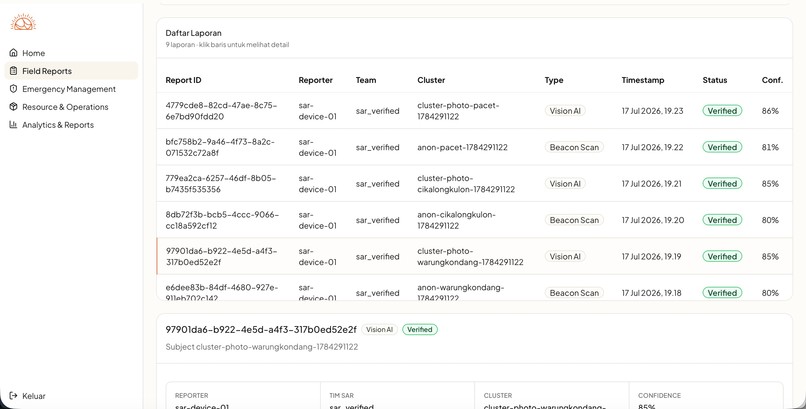This screenshot has width=806, height=409.
Task: Click Vision AI tag at 19.21 row
Action: click(x=565, y=184)
